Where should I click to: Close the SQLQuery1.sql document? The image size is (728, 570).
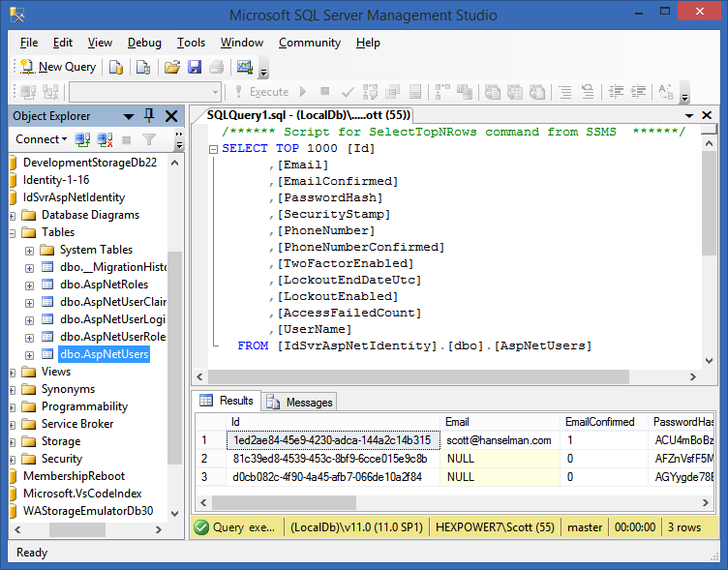(707, 115)
